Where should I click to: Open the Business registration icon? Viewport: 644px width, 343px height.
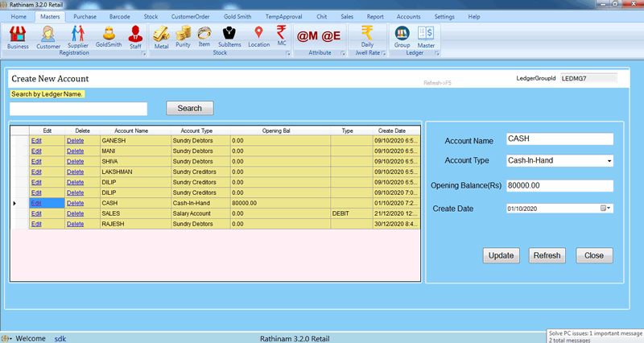click(x=18, y=37)
